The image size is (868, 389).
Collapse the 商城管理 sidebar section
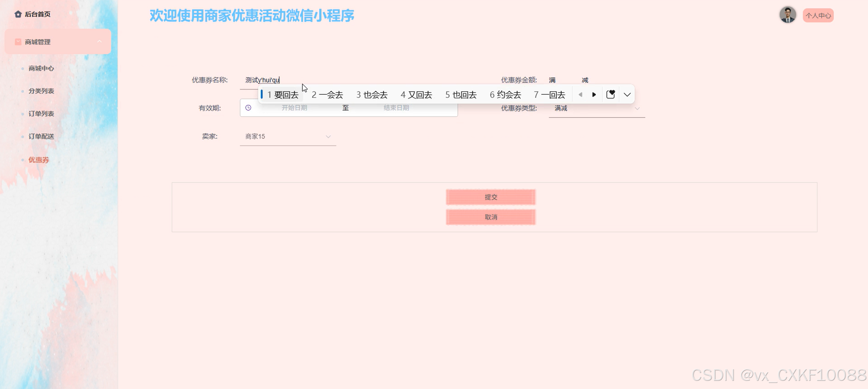[100, 42]
